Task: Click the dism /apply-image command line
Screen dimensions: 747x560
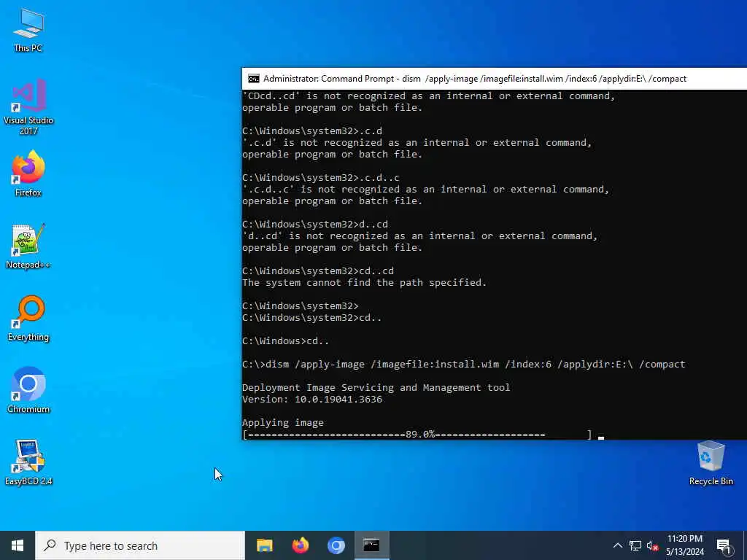Action: coord(463,365)
